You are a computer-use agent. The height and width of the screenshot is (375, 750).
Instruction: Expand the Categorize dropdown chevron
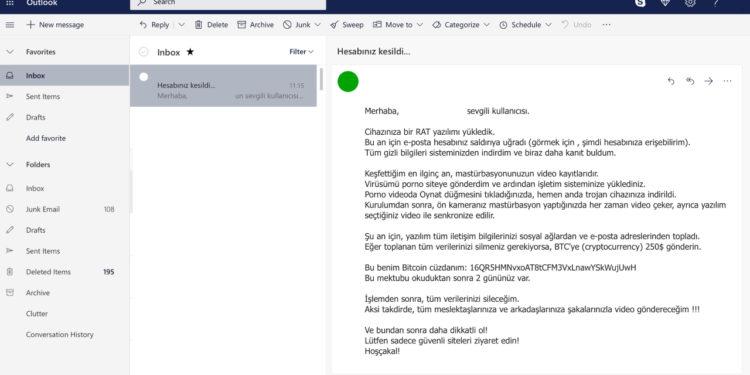pyautogui.click(x=486, y=25)
